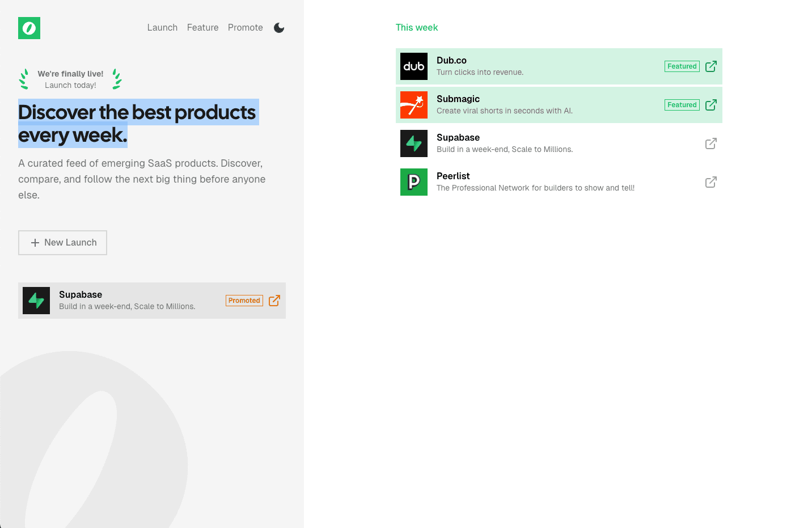Open the Promote navigation link
This screenshot has height=528, width=812.
pyautogui.click(x=245, y=27)
